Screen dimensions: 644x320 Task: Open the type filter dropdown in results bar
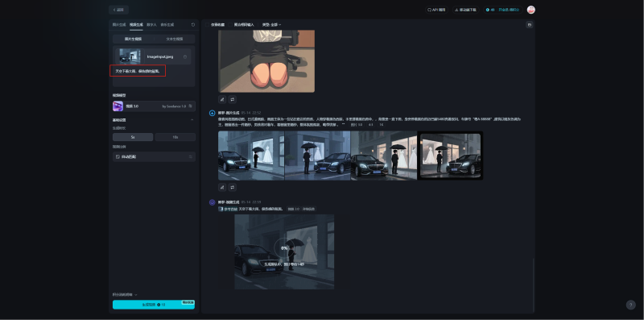tap(271, 25)
